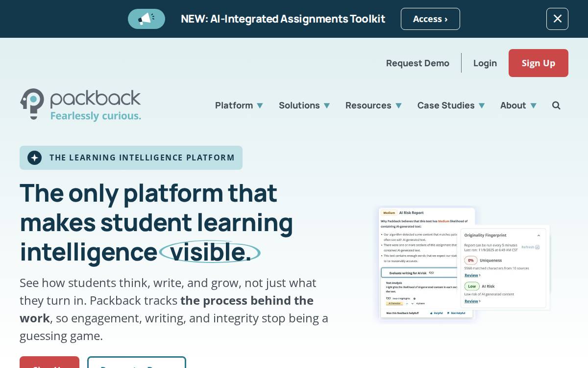
Task: Click the 'Low' AI Risk badge
Action: point(471,286)
